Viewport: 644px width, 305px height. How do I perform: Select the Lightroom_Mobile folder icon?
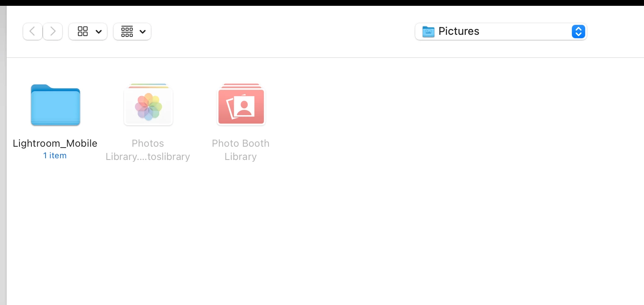56,105
